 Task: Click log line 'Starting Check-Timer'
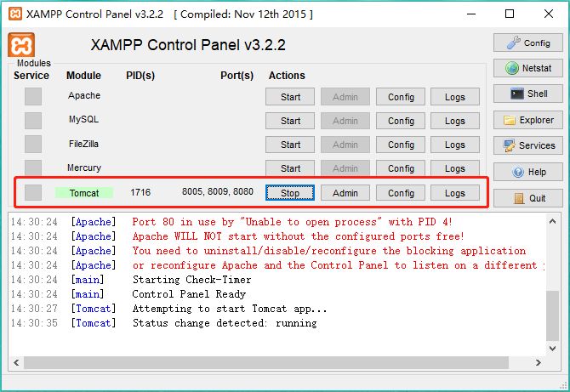pyautogui.click(x=191, y=280)
